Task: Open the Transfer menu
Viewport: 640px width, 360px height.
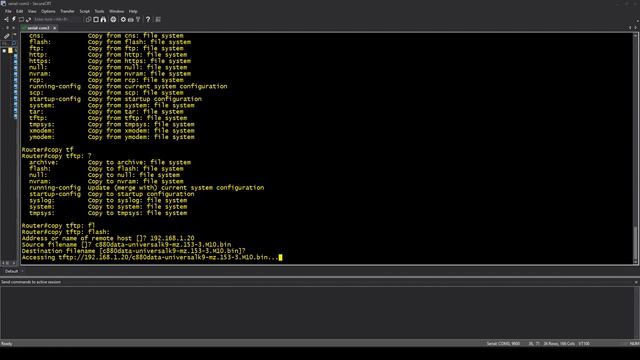Action: click(67, 11)
